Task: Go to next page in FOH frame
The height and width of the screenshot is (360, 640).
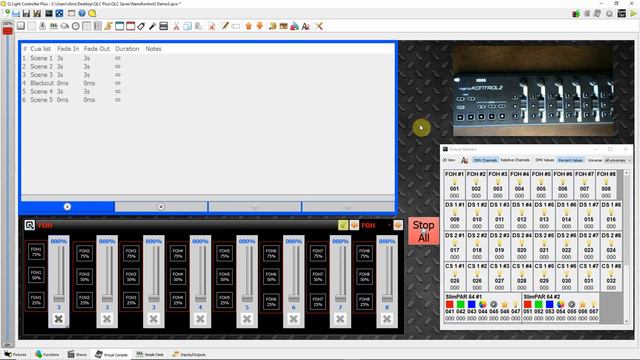Action: [x=398, y=225]
